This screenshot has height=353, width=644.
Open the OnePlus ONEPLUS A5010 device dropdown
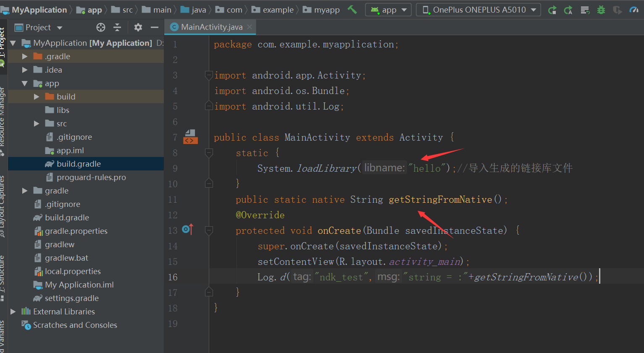click(x=478, y=10)
